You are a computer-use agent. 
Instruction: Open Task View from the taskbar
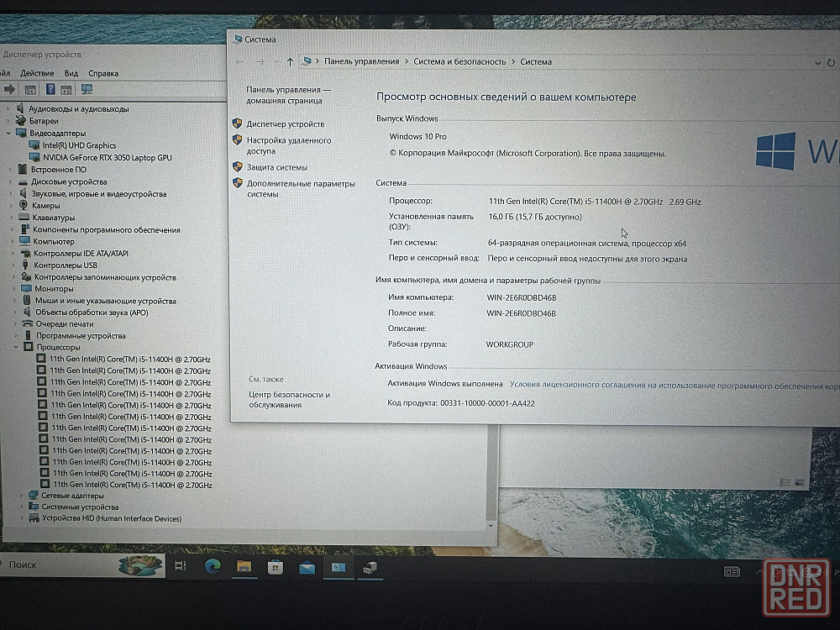(181, 565)
